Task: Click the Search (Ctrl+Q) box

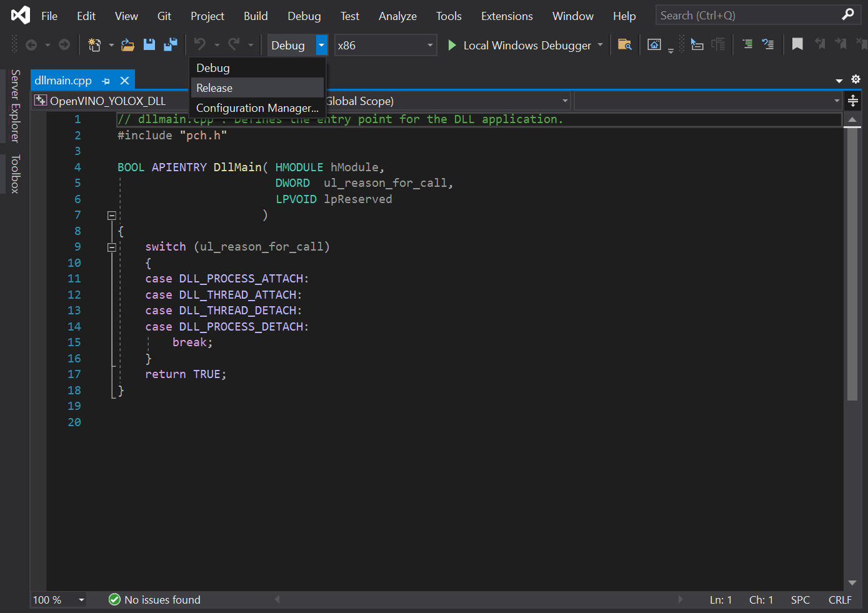Action: coord(750,16)
